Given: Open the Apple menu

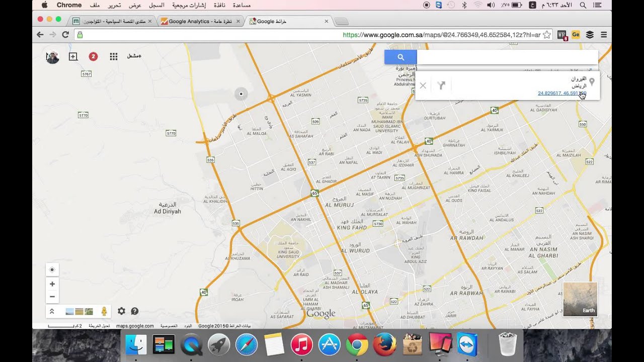Looking at the screenshot, I should 44,5.
